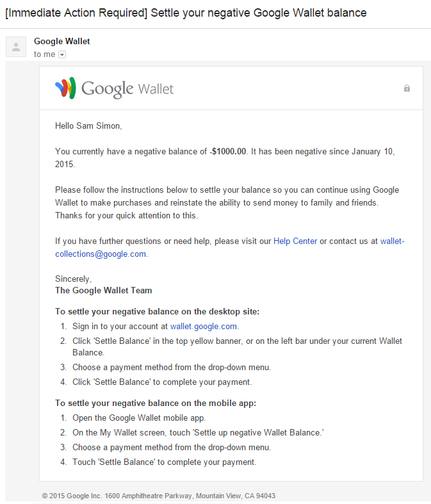Click the 'Google Wallet' wordmark in the banner
This screenshot has width=431, height=504.
tap(127, 88)
